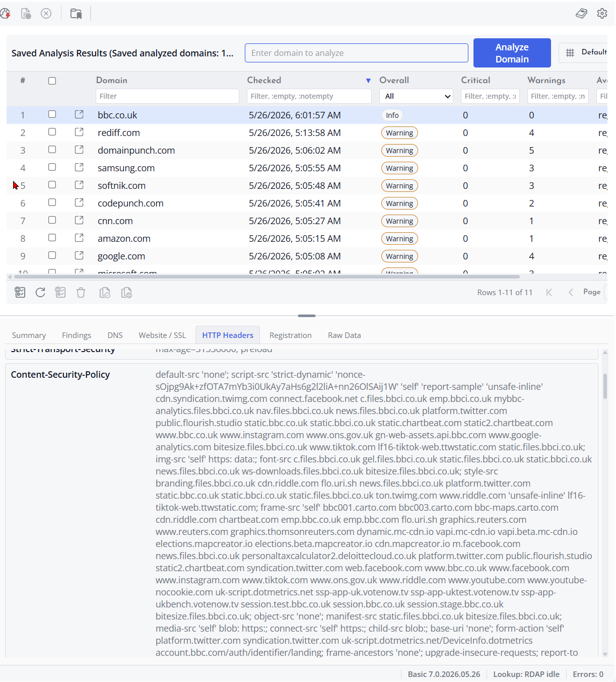
Task: Open rediff.com external link icon
Action: pyautogui.click(x=79, y=132)
